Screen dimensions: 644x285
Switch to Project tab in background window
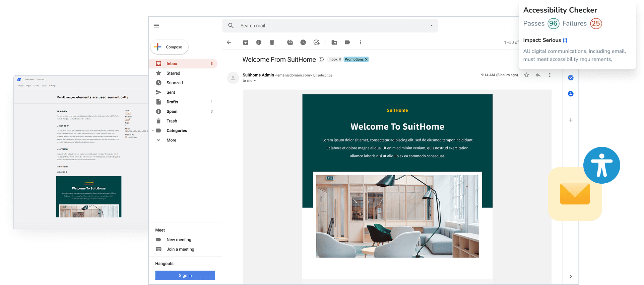click(21, 86)
